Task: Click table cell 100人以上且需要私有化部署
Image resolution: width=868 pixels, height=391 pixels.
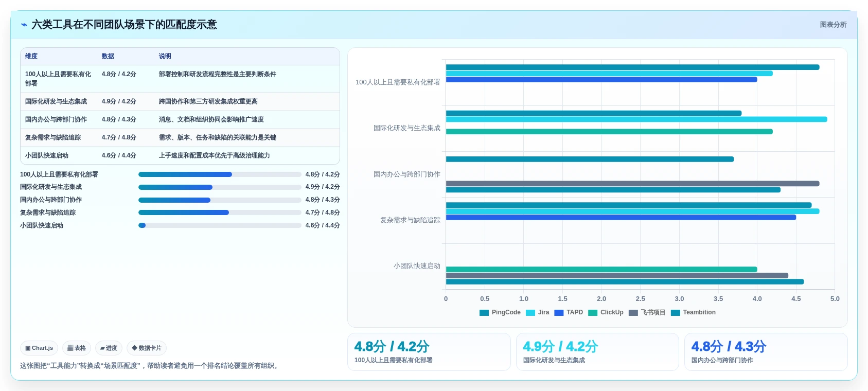Action: [58, 79]
